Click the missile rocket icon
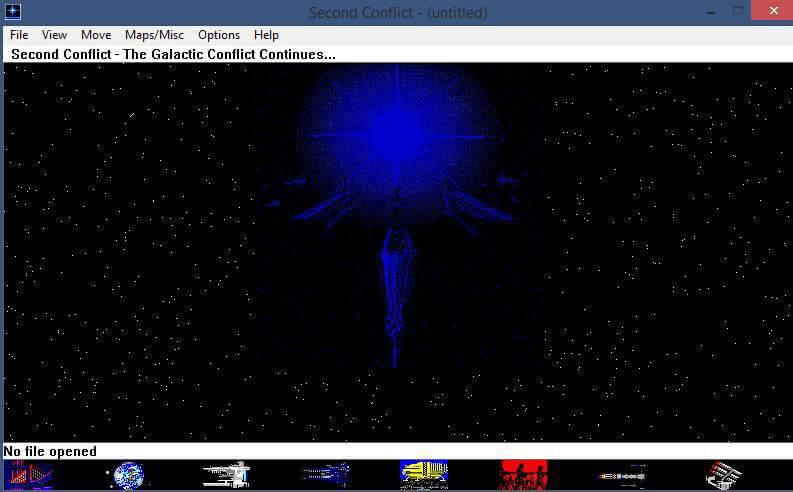This screenshot has width=793, height=492. [622, 476]
